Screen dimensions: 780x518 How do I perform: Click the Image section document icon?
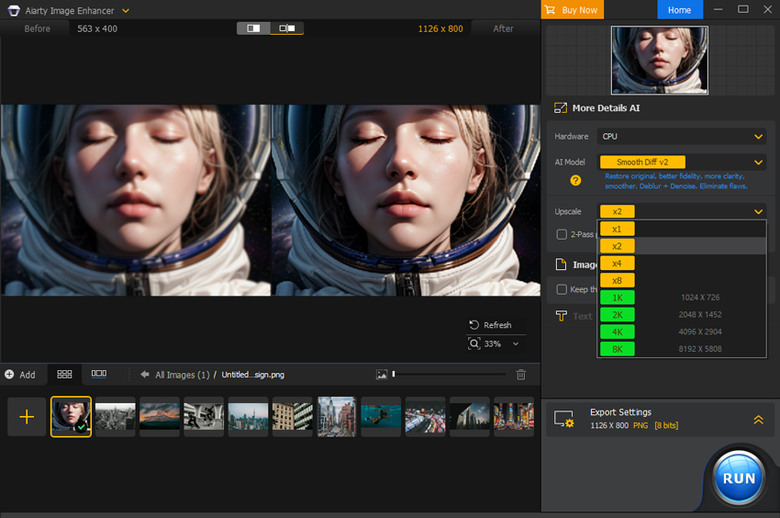click(x=561, y=264)
